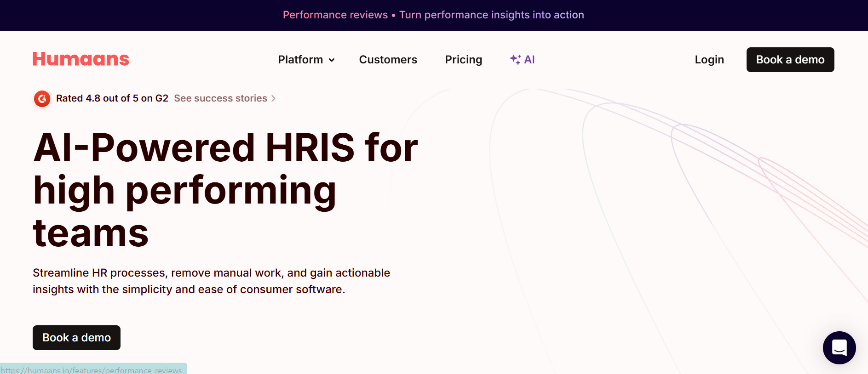Expand the Platform dropdown menu
Image resolution: width=868 pixels, height=374 pixels.
point(306,60)
